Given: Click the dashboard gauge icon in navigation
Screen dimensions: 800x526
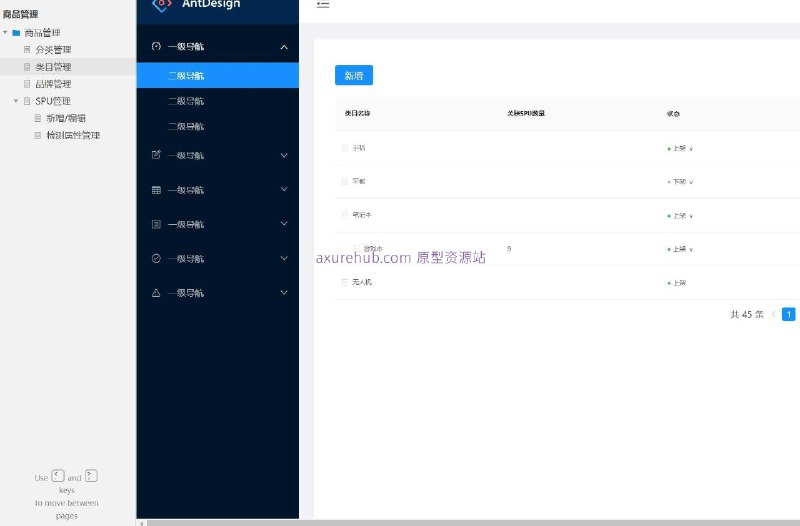Looking at the screenshot, I should point(156,46).
